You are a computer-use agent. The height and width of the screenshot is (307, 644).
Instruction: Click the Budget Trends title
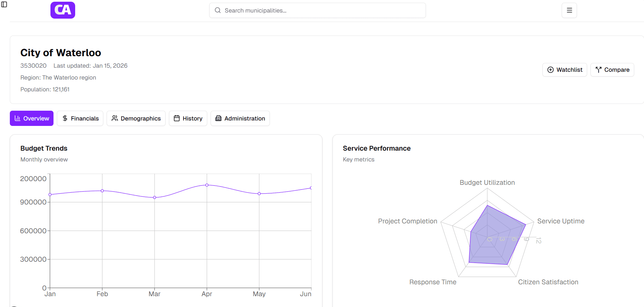coord(44,148)
